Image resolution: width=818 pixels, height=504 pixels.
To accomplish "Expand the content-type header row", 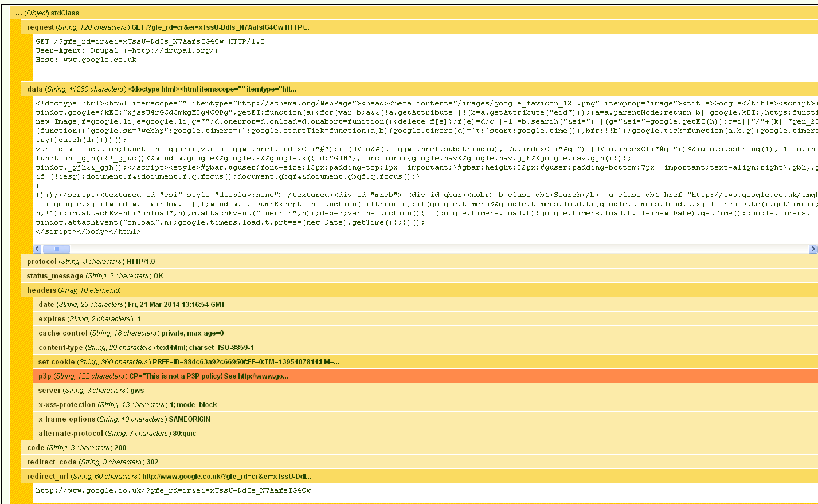I will point(425,347).
